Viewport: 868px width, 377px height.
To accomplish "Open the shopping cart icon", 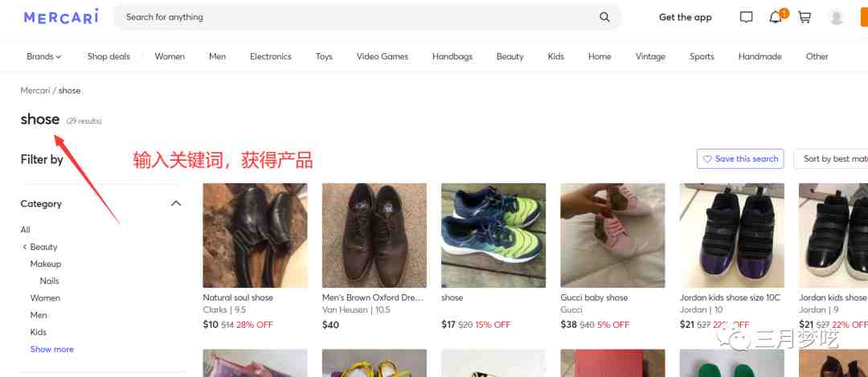I will point(805,17).
